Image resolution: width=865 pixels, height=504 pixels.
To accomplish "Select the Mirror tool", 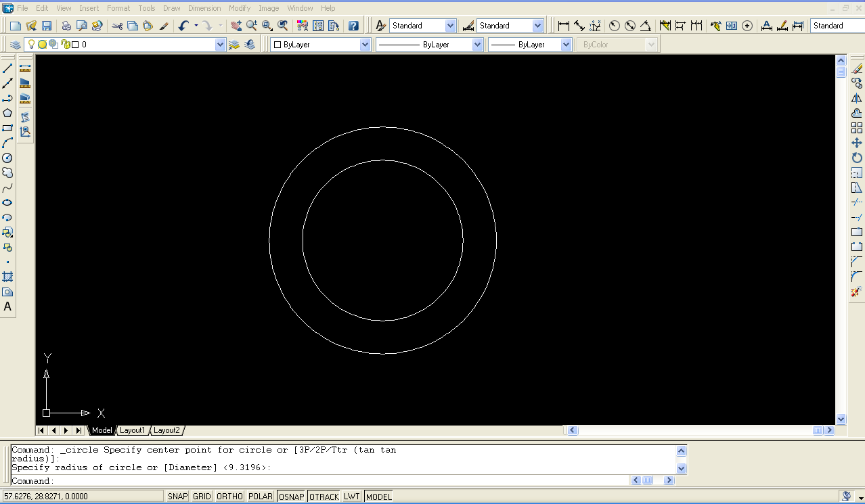I will [x=857, y=98].
